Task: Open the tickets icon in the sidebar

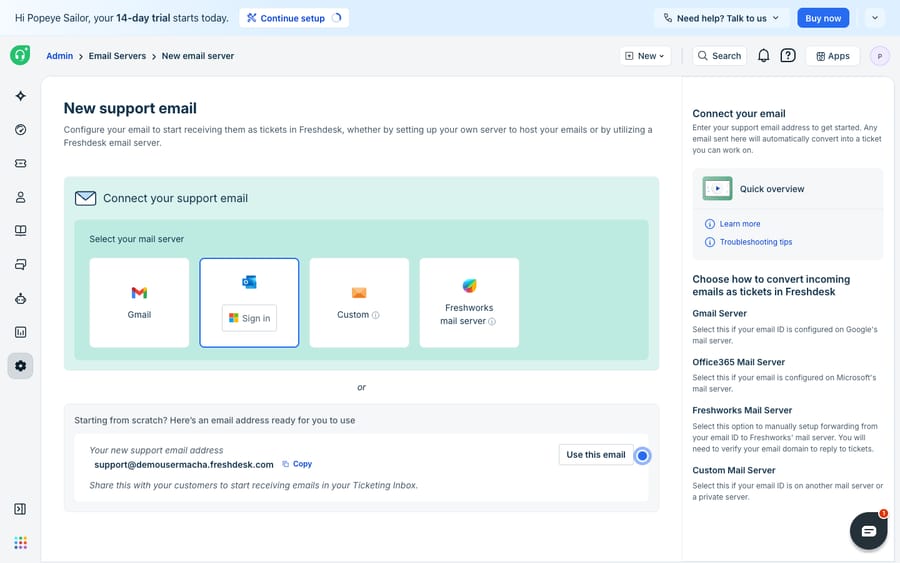Action: click(21, 164)
